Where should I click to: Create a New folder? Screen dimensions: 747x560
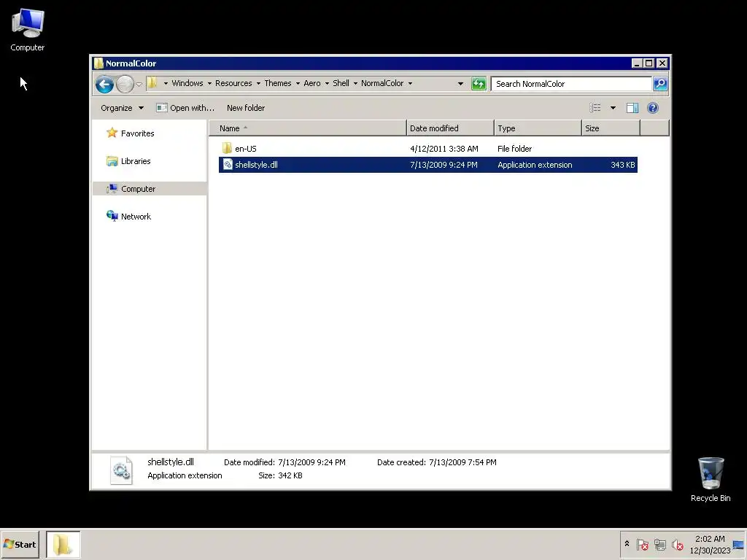246,108
